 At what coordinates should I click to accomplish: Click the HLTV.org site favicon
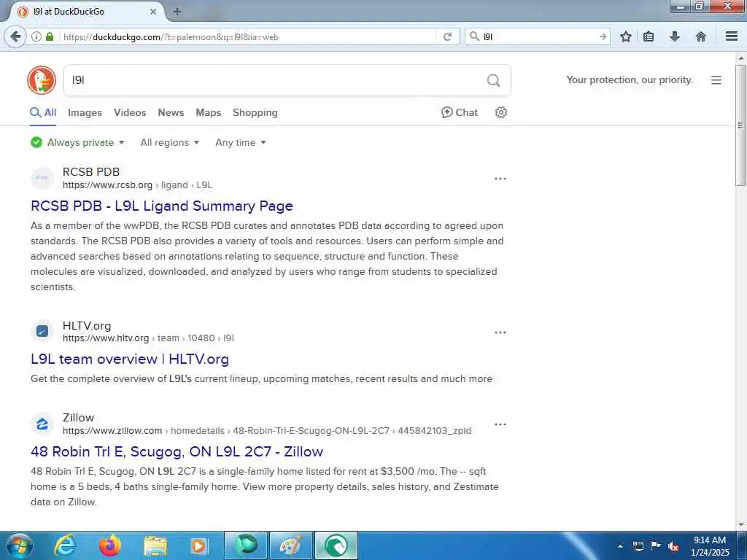(x=42, y=332)
